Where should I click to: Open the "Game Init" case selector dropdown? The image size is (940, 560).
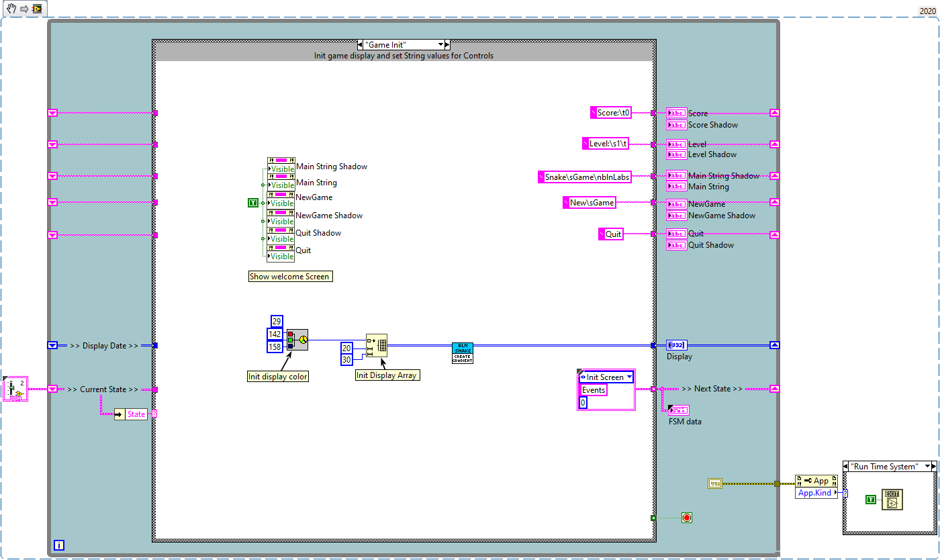[439, 45]
